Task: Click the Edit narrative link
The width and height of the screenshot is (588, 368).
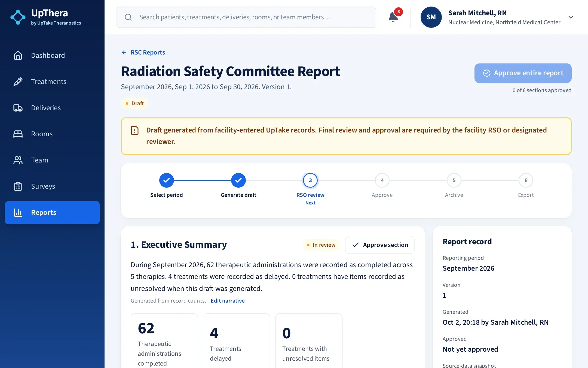Action: click(x=228, y=301)
